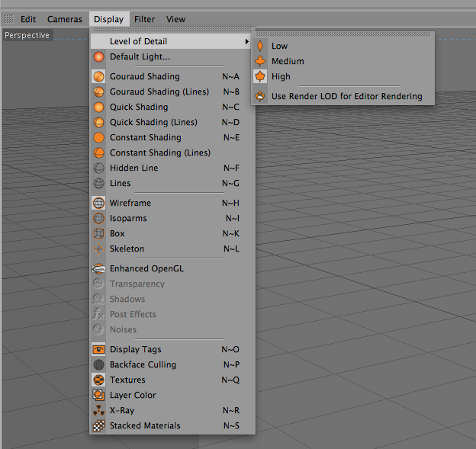The width and height of the screenshot is (476, 449).
Task: Open the Filter menu
Action: pyautogui.click(x=144, y=19)
